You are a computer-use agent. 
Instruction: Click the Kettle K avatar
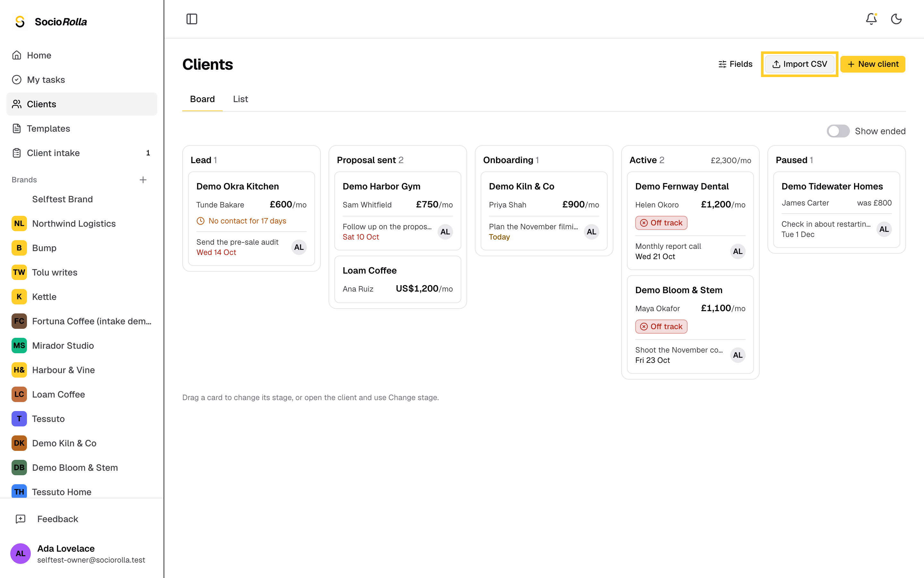[19, 297]
